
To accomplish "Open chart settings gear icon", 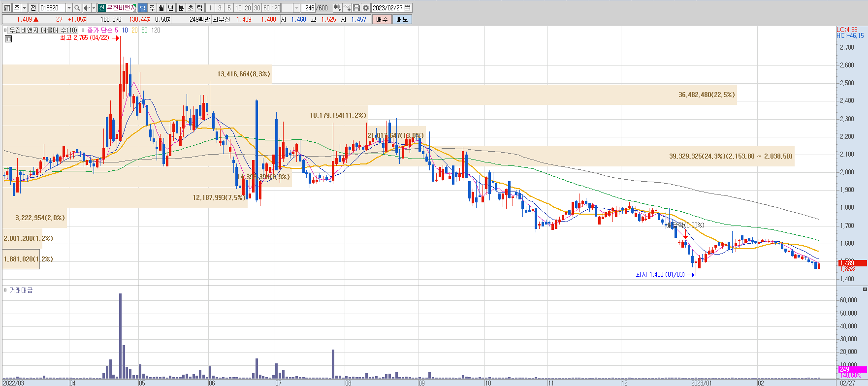I will click(x=366, y=8).
